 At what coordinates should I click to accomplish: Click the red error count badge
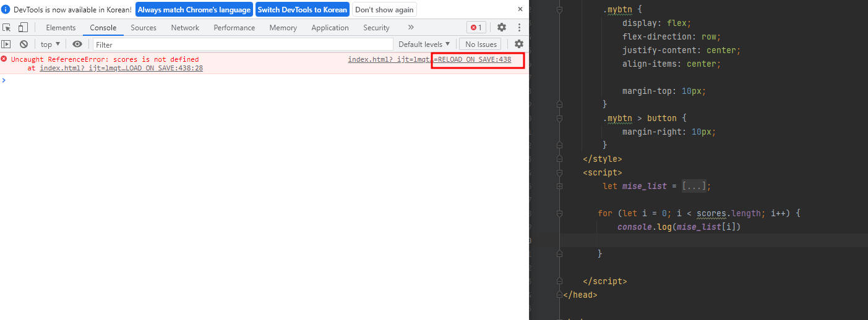coord(476,27)
